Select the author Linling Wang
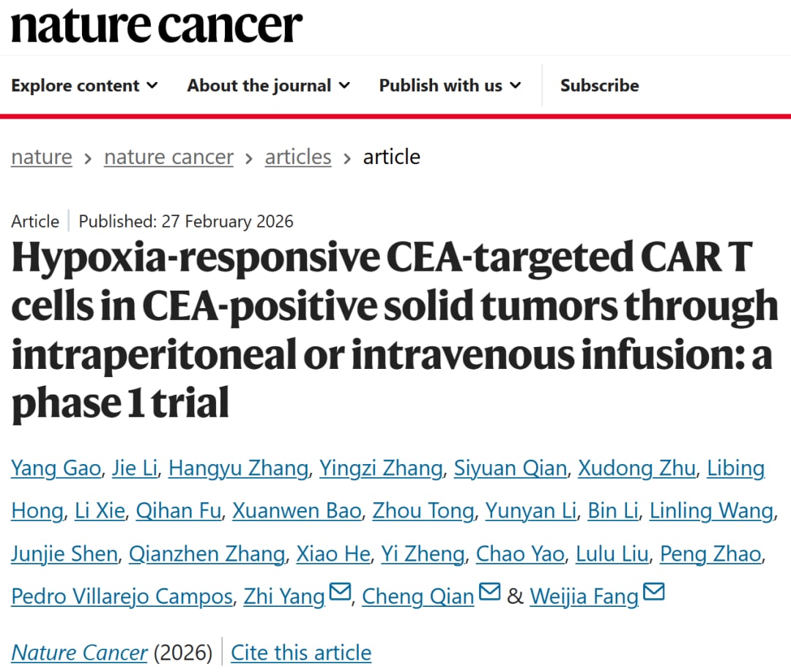This screenshot has width=791, height=672. [x=711, y=511]
